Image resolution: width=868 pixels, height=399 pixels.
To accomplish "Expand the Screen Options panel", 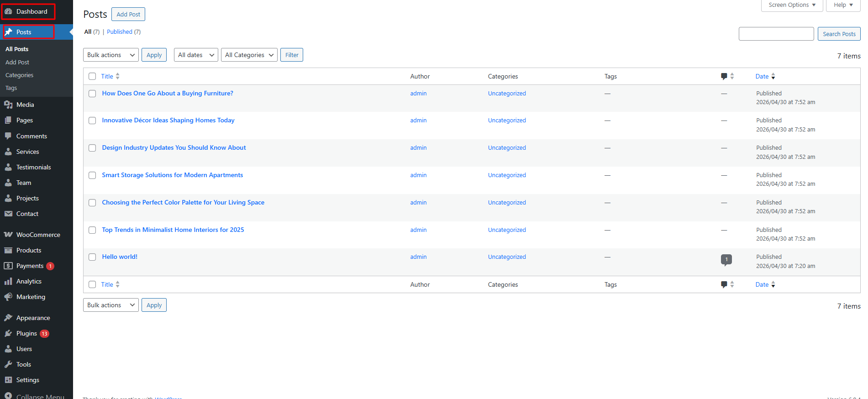I will (792, 5).
